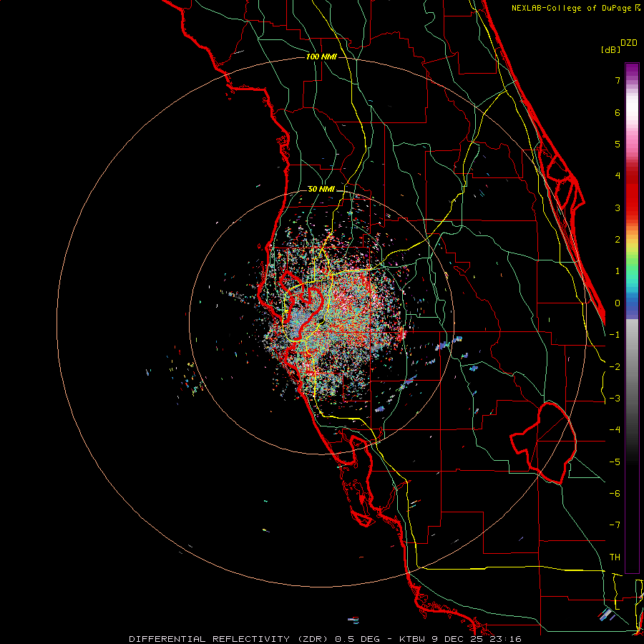Click the "50 NMI" range ring label
The height and width of the screenshot is (644, 644).
[321, 190]
